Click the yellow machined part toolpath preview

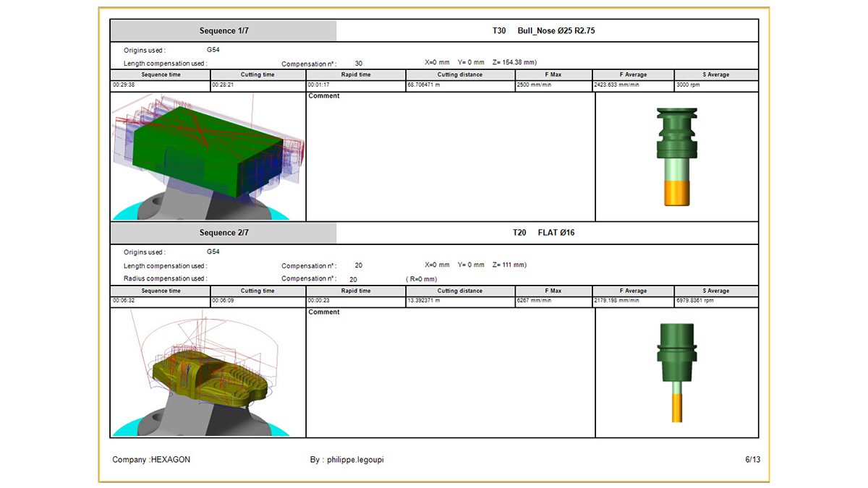pyautogui.click(x=208, y=372)
